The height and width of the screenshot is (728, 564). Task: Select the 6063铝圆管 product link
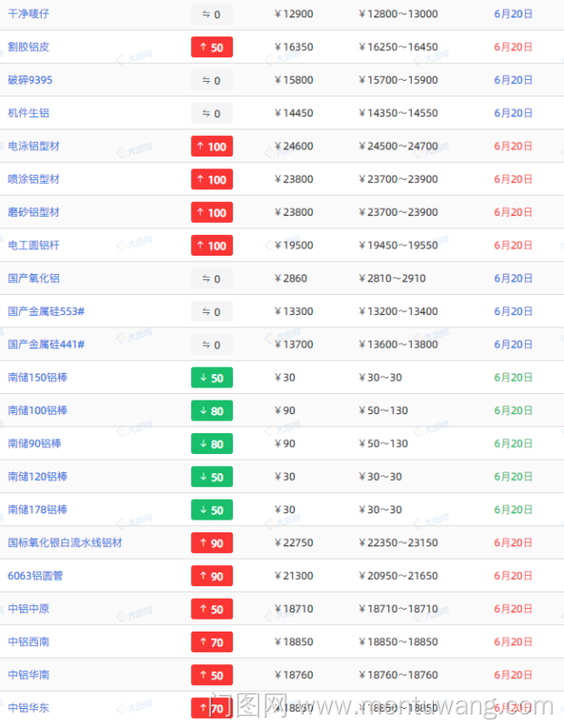[35, 576]
